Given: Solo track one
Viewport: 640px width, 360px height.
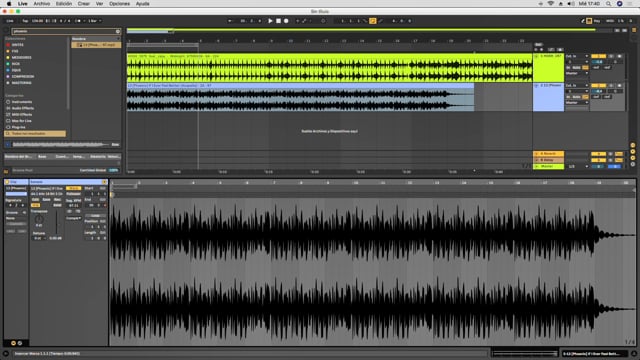Looking at the screenshot, I should (x=611, y=56).
